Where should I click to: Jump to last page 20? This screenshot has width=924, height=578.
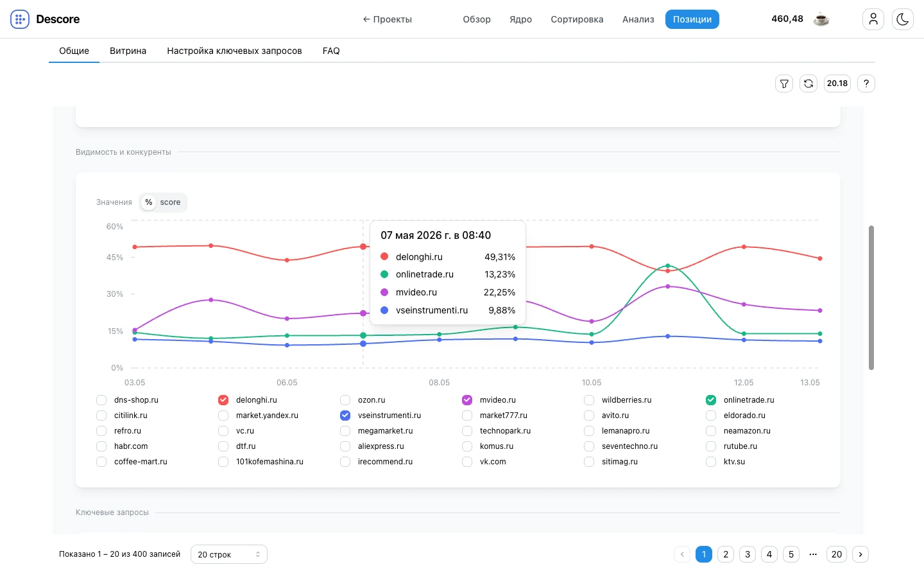point(837,554)
